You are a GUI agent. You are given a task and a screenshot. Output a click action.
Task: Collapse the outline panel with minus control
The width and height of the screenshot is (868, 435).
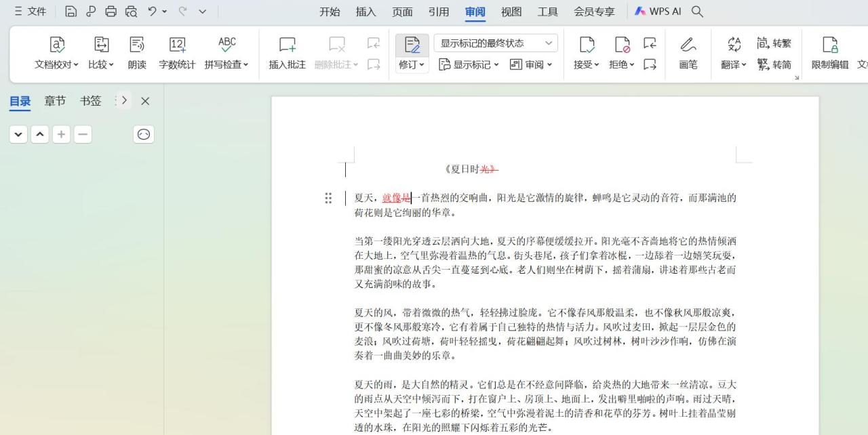(x=82, y=134)
